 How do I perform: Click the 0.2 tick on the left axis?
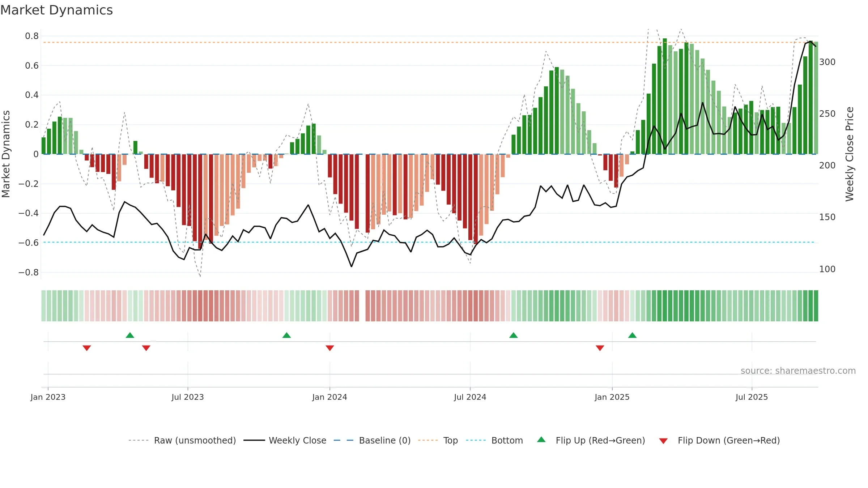[32, 125]
